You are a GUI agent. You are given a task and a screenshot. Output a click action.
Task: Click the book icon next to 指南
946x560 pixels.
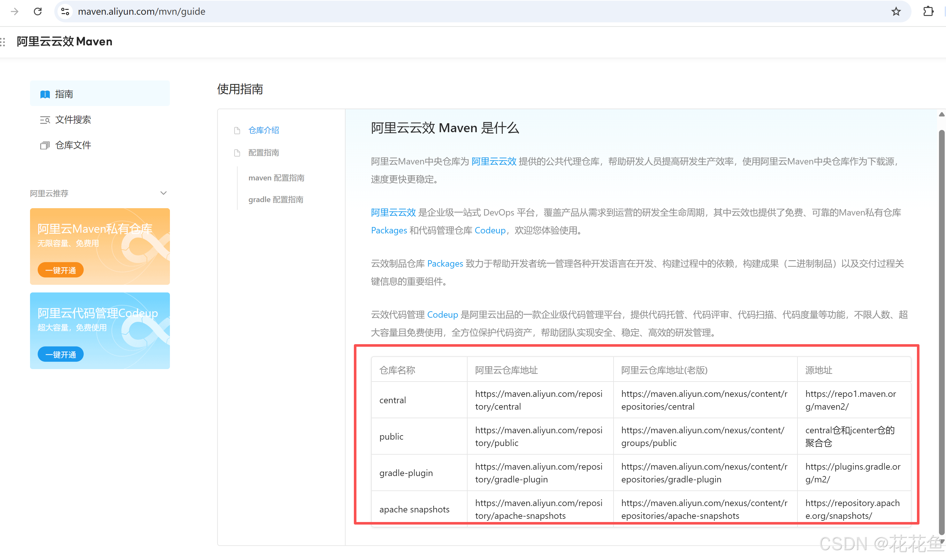point(45,94)
